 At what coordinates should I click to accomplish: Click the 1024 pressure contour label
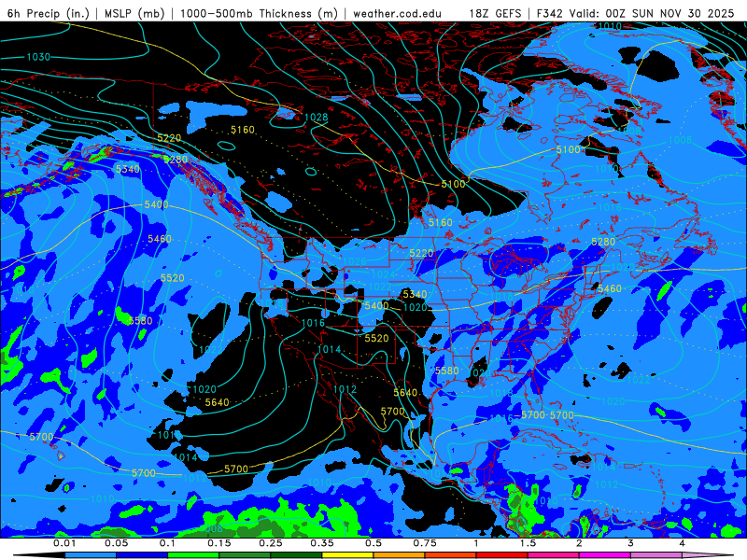(383, 274)
